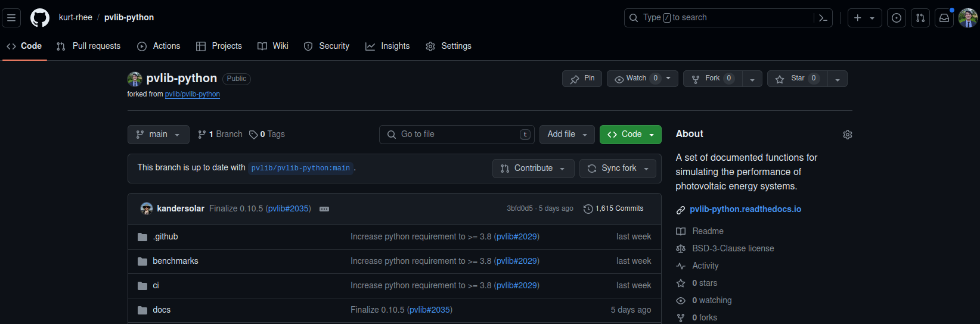Open the Actions tab
Screen dimensions: 980x324
pyautogui.click(x=159, y=46)
